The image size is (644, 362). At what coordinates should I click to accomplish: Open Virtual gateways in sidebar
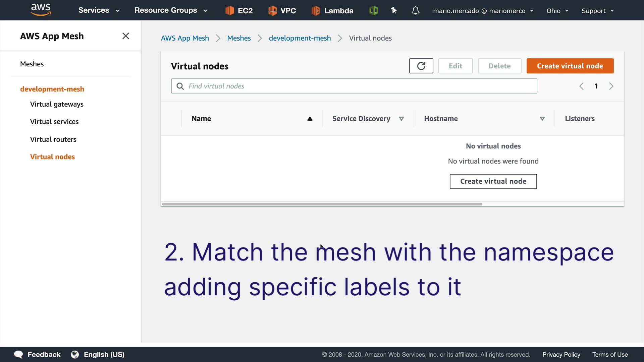pos(57,104)
